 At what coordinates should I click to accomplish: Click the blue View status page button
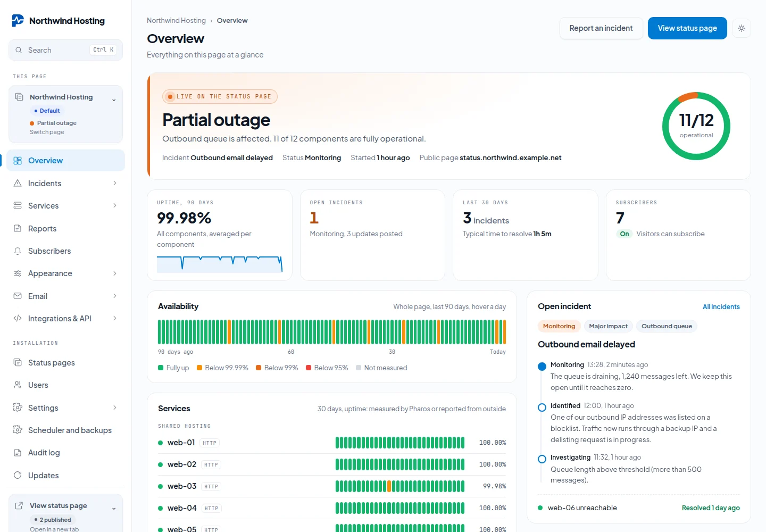pos(687,28)
